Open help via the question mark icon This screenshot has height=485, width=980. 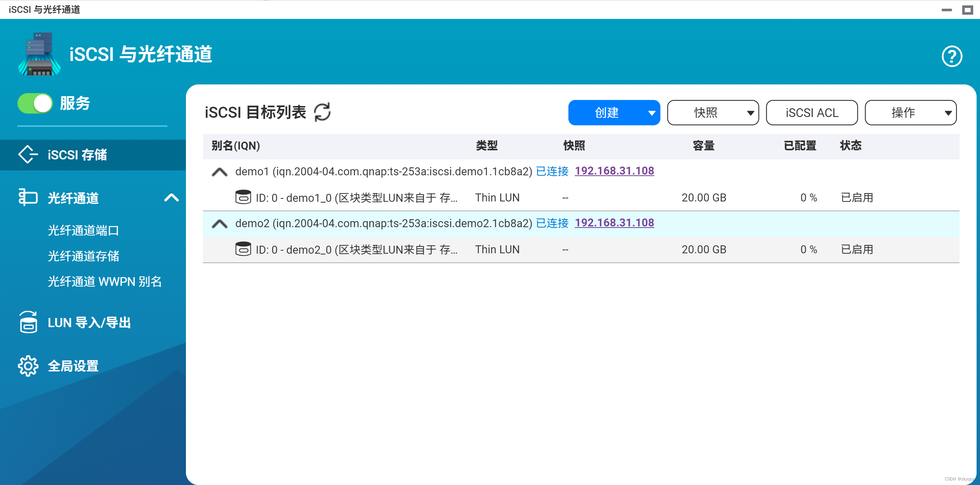[952, 56]
